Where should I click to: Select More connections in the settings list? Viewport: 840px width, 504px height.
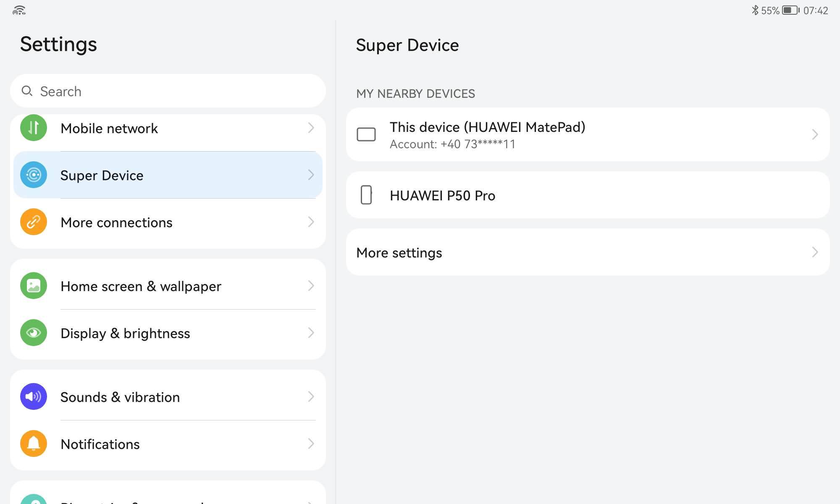tap(116, 223)
